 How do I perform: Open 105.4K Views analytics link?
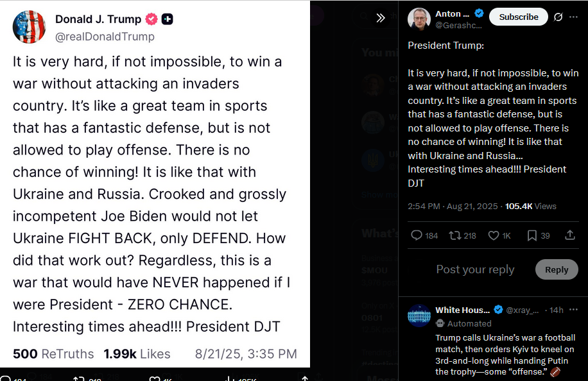pyautogui.click(x=531, y=207)
